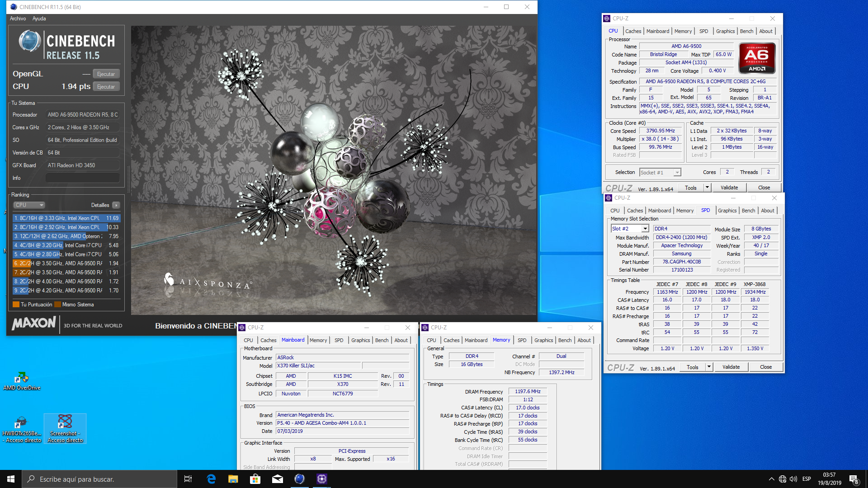Click the brown Mismo Sistema legend swatch

[x=57, y=305]
